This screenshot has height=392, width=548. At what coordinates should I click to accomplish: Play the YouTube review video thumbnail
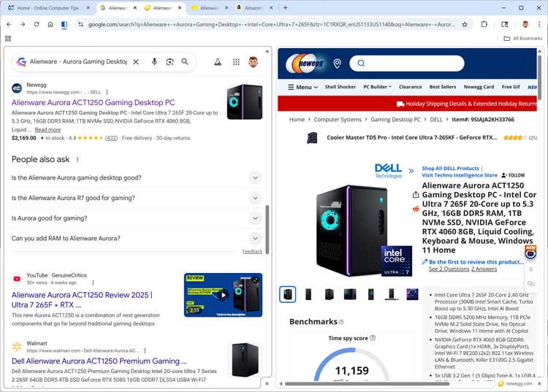pos(223,295)
